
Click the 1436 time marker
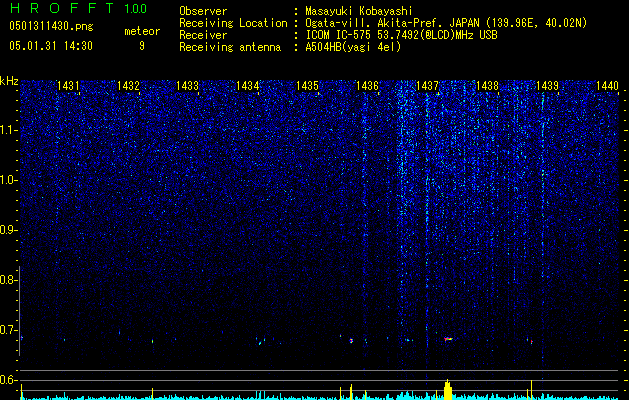(x=367, y=85)
